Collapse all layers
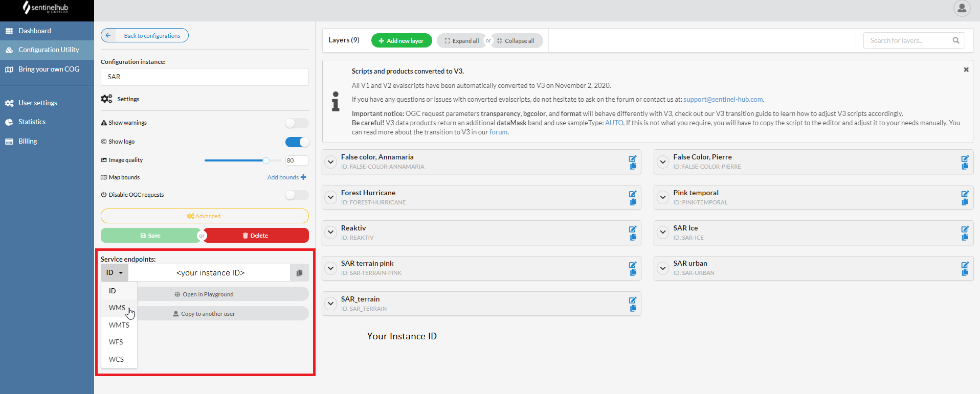The height and width of the screenshot is (394, 980). (517, 41)
